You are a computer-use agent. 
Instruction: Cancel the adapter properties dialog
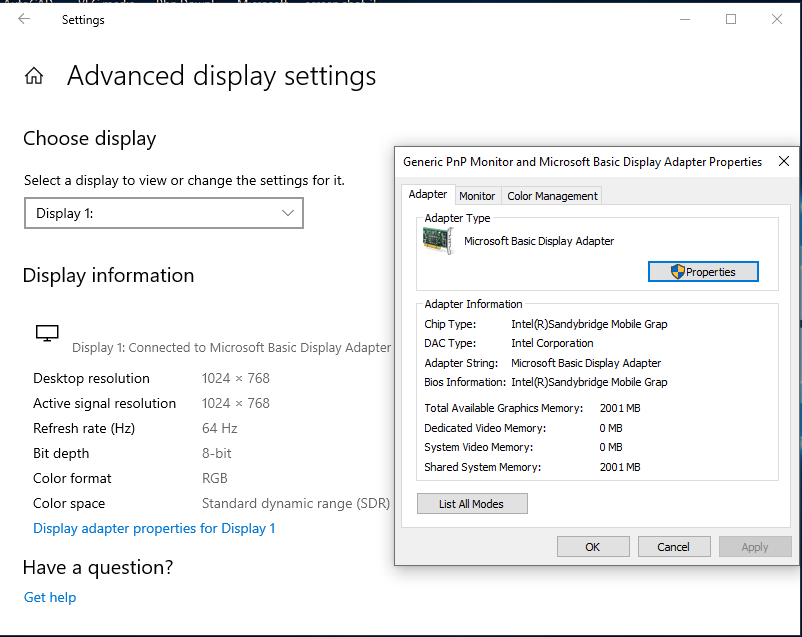pyautogui.click(x=674, y=547)
